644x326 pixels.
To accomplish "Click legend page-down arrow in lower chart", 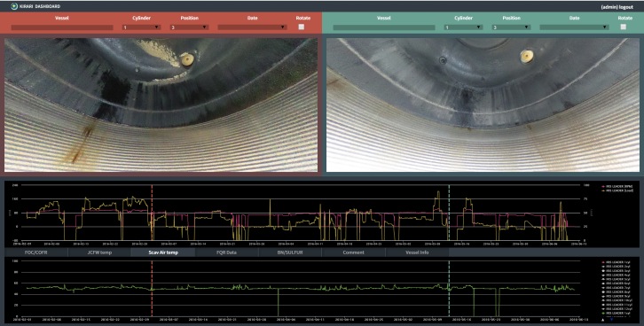I will click(611, 320).
